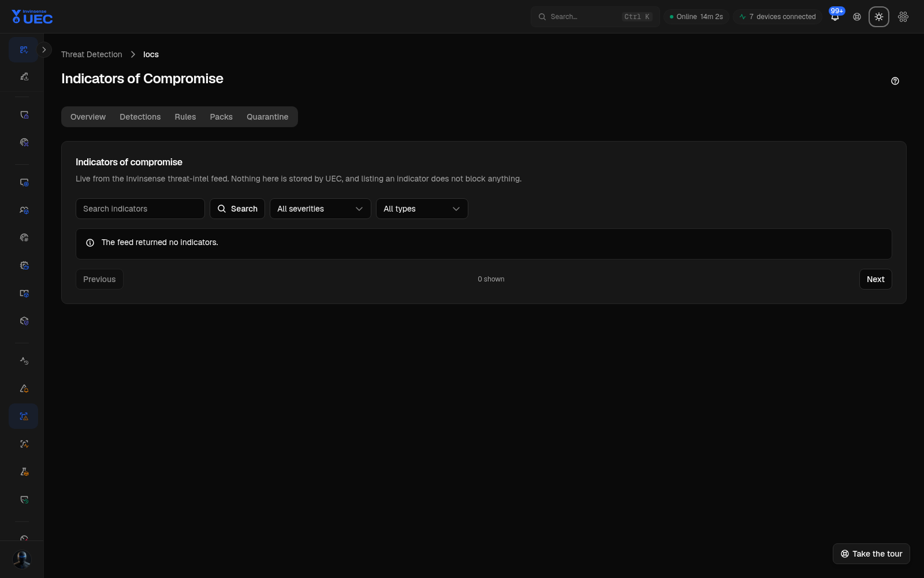Click the Search button next to indicators field
The image size is (924, 578).
(x=237, y=209)
